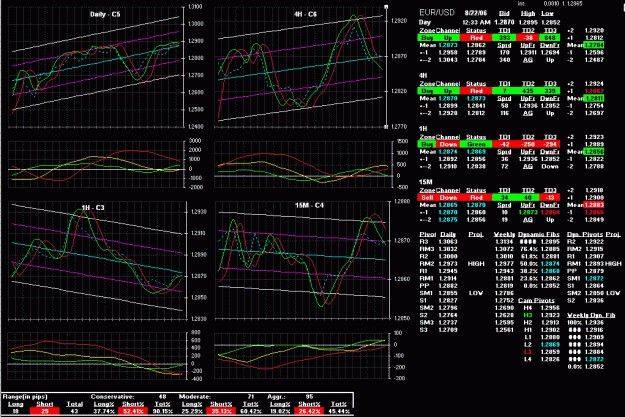625x417 pixels.
Task: Click the green H3 Cam pivot label
Action: 527,315
